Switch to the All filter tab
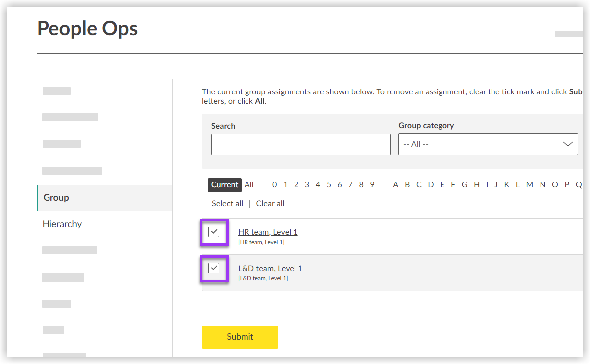Viewport: 590px width, 364px height. [x=249, y=184]
